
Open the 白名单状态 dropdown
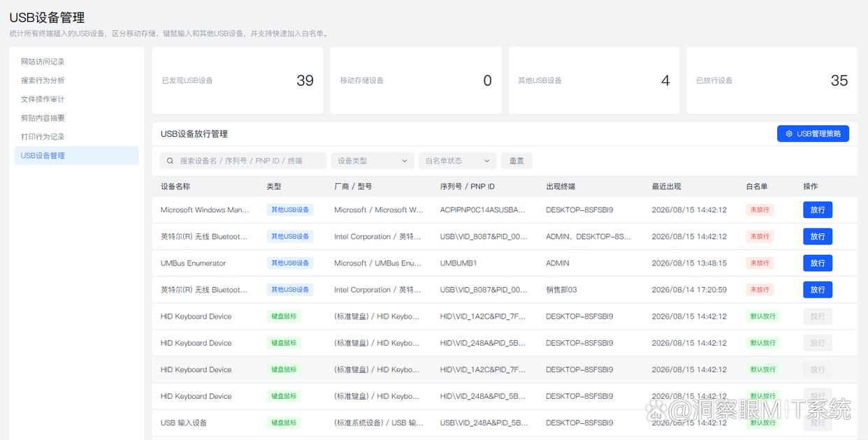[457, 161]
